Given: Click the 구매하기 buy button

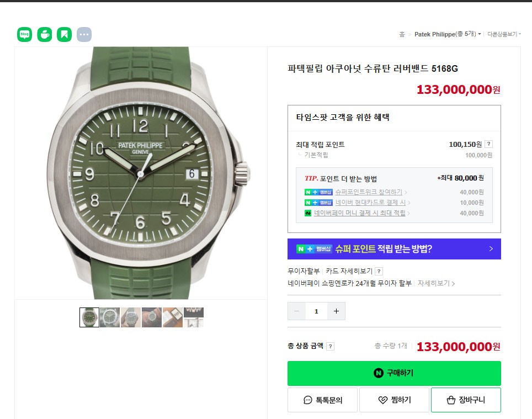Looking at the screenshot, I should [x=394, y=373].
